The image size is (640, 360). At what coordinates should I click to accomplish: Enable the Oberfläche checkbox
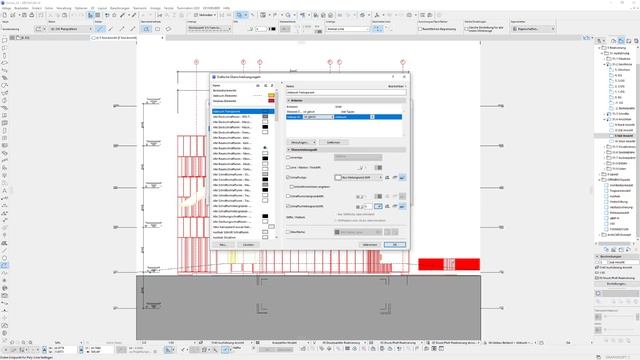pyautogui.click(x=288, y=232)
